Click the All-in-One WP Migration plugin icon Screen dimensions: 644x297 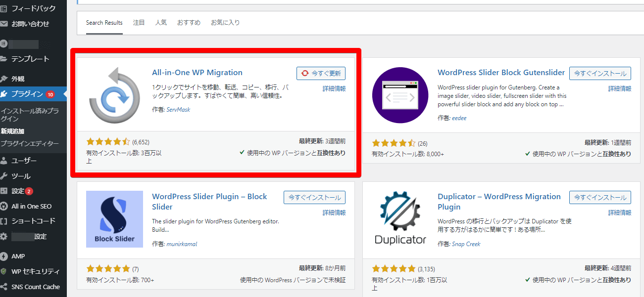115,95
